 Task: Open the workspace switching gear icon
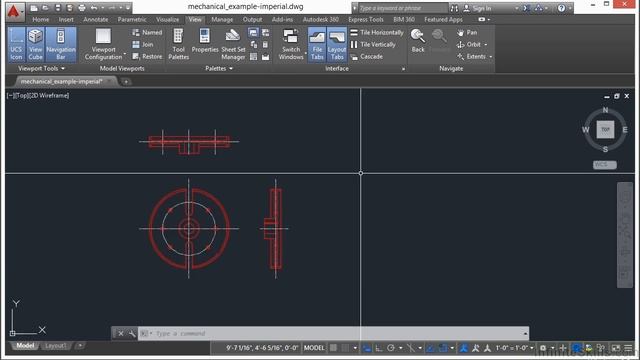click(x=543, y=348)
